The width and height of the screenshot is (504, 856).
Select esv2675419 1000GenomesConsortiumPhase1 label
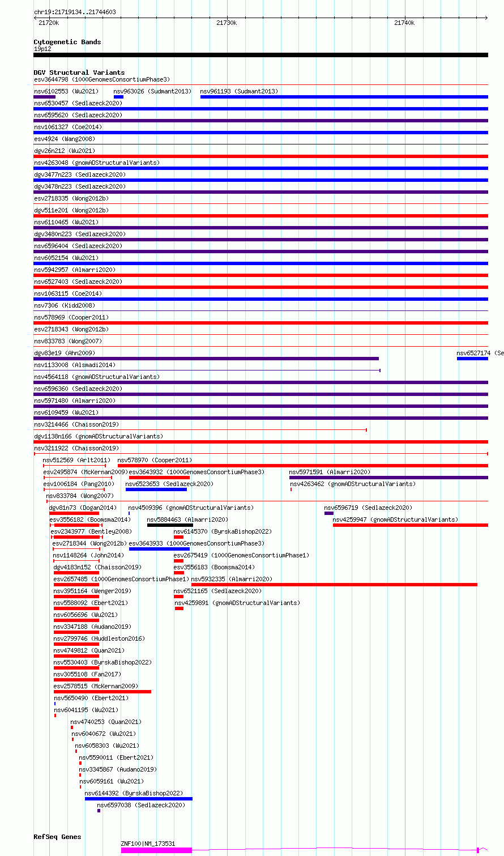click(x=241, y=555)
